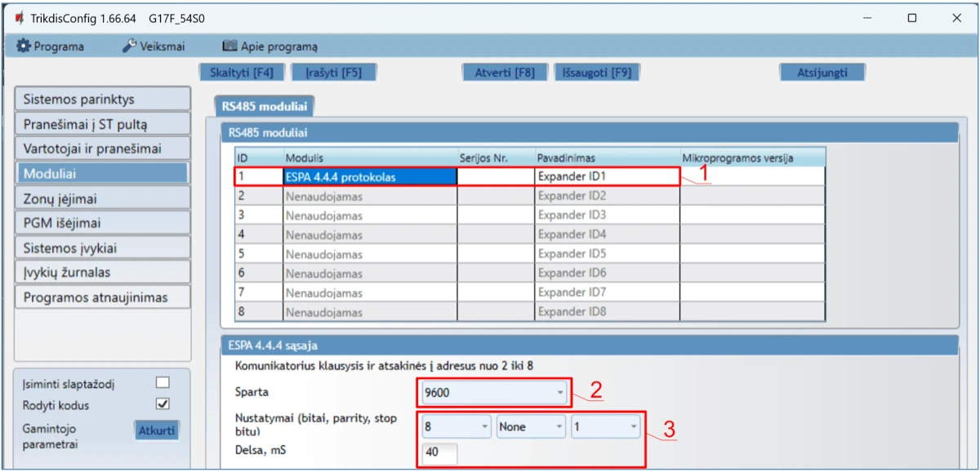Click Atkurti to restore factory parameters
The height and width of the screenshot is (473, 980).
pos(156,431)
